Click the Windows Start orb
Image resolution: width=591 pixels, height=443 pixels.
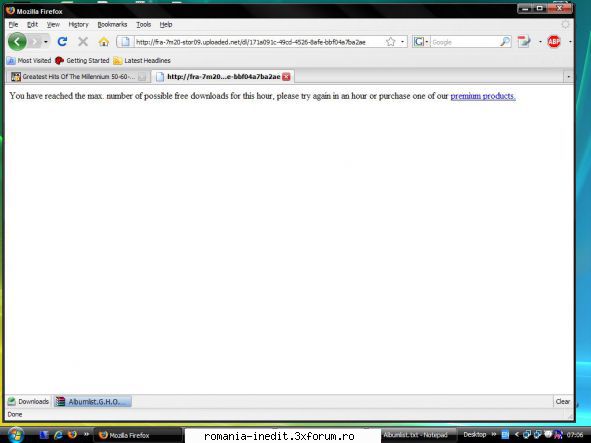[15, 435]
